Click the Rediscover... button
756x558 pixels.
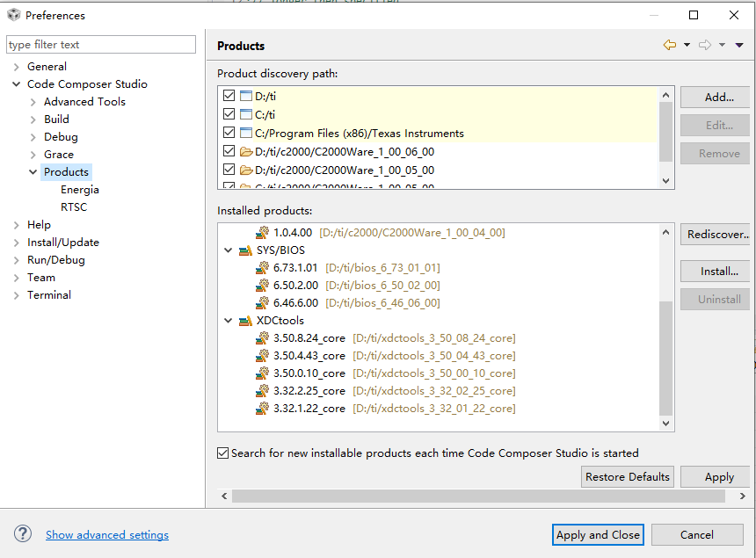click(716, 235)
